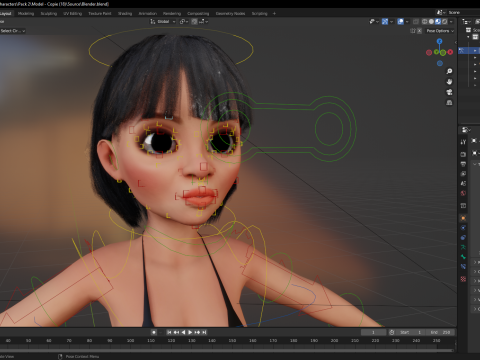Open the Texture properties checker tab
Screen dimensions: 480x360
point(463,279)
